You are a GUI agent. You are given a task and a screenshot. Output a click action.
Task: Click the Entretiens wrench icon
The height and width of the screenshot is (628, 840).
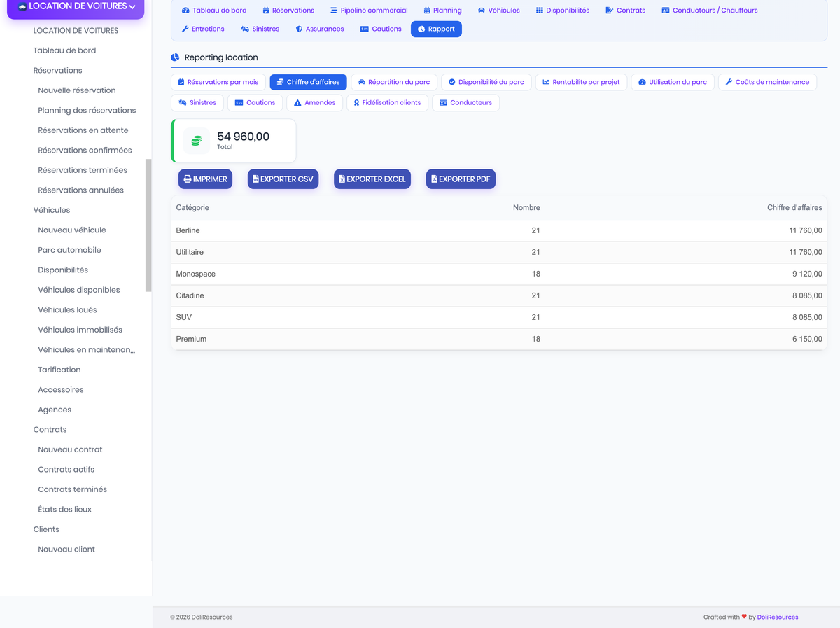tap(185, 29)
